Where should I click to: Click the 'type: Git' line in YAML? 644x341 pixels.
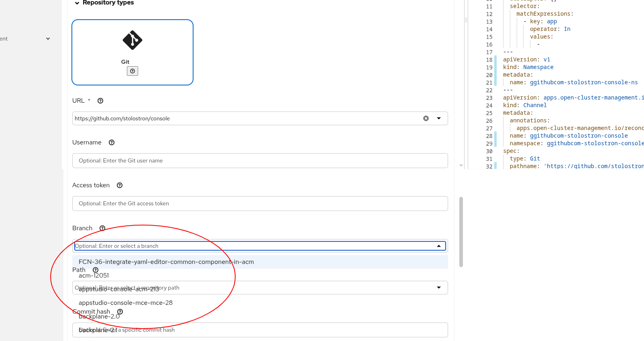(525, 158)
